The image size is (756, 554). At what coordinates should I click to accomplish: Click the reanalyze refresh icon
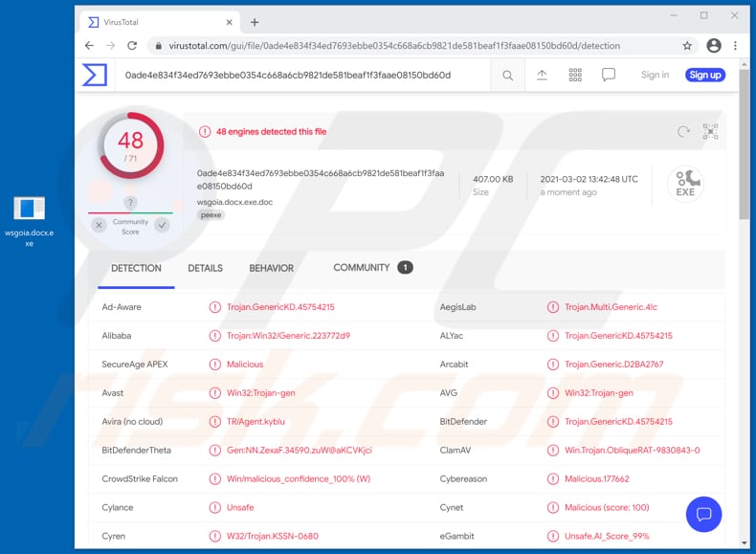tap(683, 132)
